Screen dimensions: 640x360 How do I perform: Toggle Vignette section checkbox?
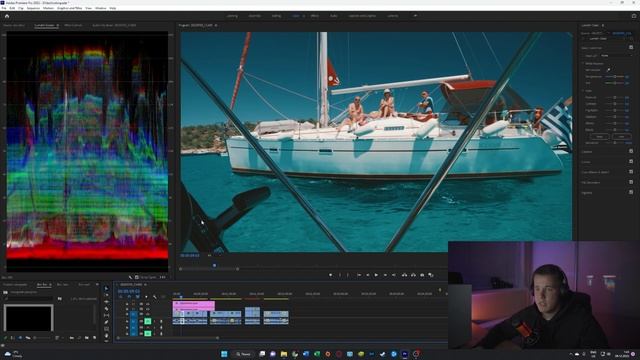pos(631,192)
